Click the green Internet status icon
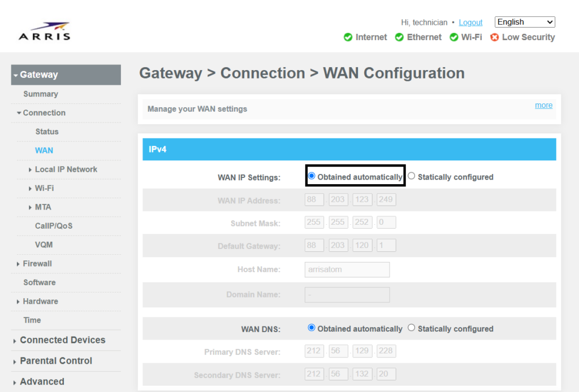 click(348, 37)
